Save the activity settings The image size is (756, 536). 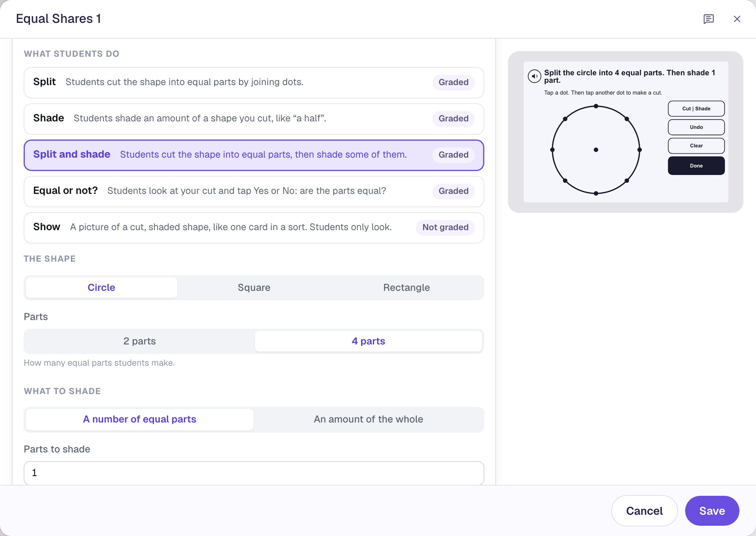pos(712,511)
